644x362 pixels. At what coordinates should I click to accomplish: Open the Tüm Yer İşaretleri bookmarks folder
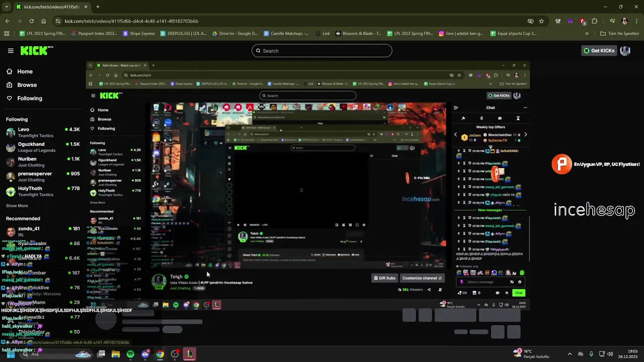(619, 34)
